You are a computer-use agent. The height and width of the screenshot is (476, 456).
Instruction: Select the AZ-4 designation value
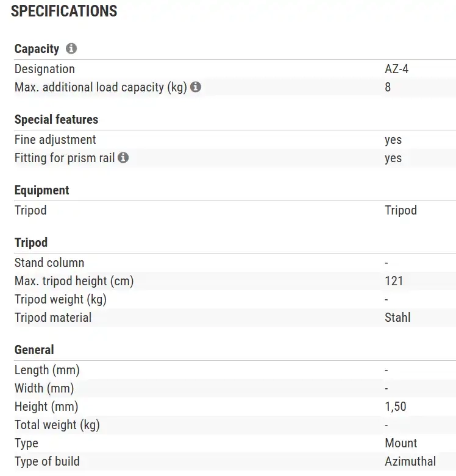point(396,69)
